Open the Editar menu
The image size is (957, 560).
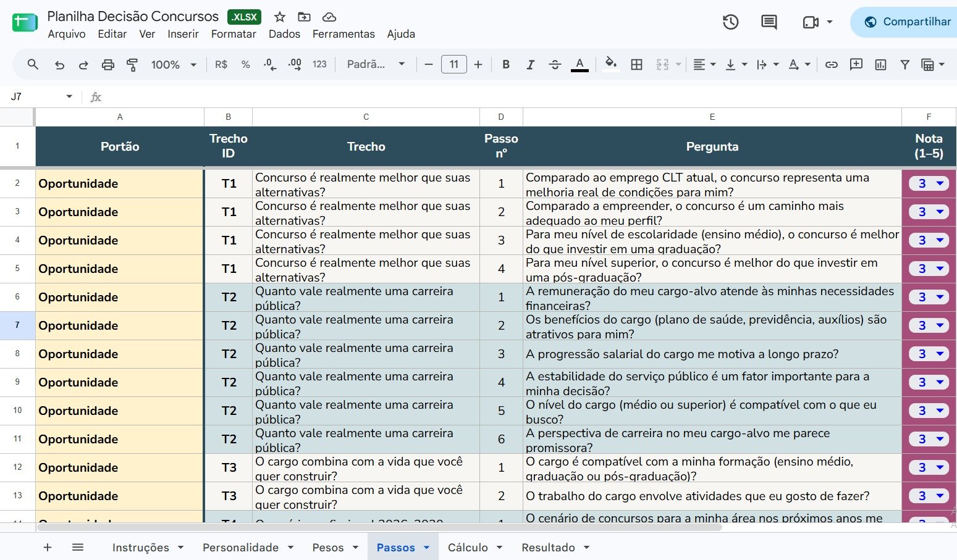[x=112, y=34]
